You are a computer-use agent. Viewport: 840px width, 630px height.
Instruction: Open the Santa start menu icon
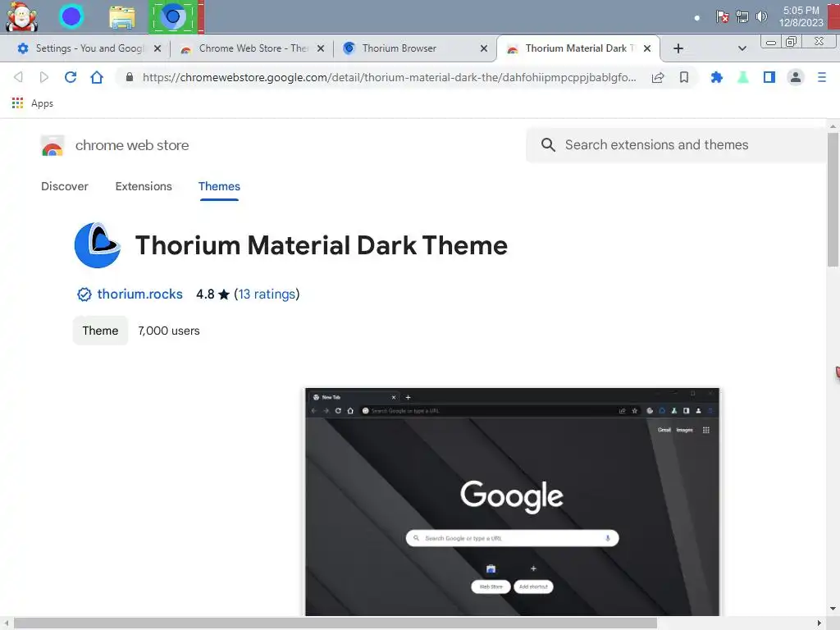coord(21,16)
